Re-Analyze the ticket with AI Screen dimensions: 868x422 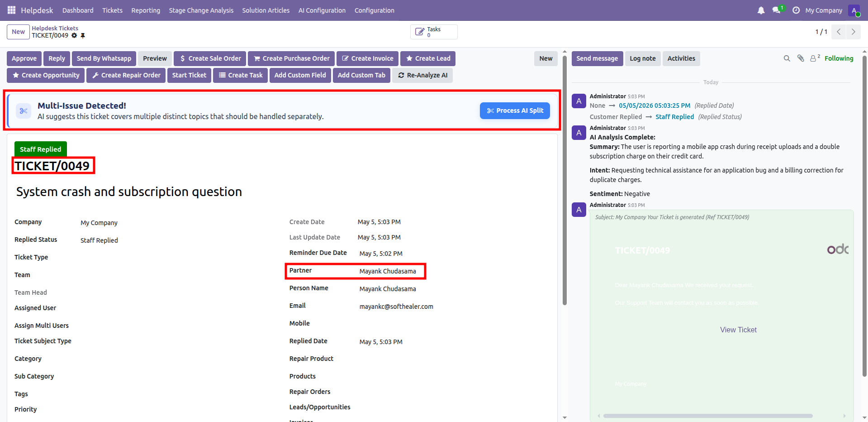(422, 75)
